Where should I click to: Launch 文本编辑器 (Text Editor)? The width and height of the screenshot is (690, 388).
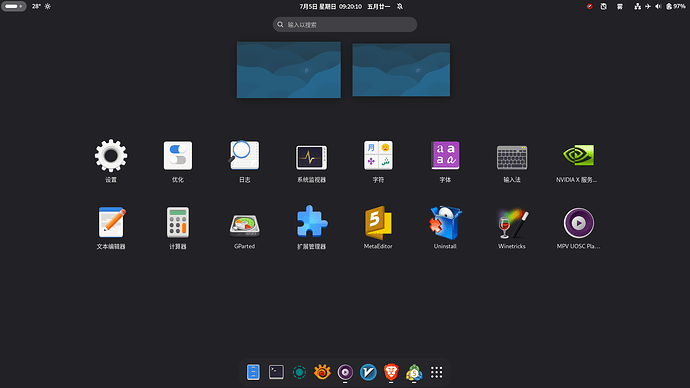tap(111, 222)
